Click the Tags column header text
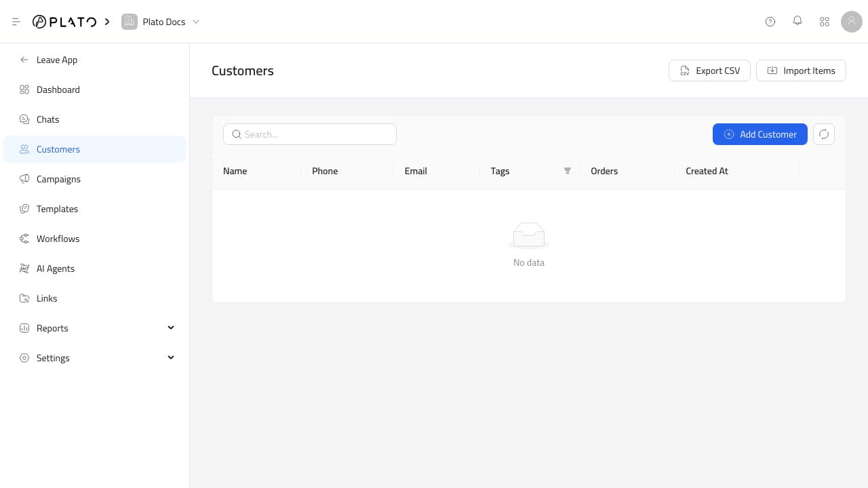Image resolution: width=868 pixels, height=488 pixels. click(500, 171)
